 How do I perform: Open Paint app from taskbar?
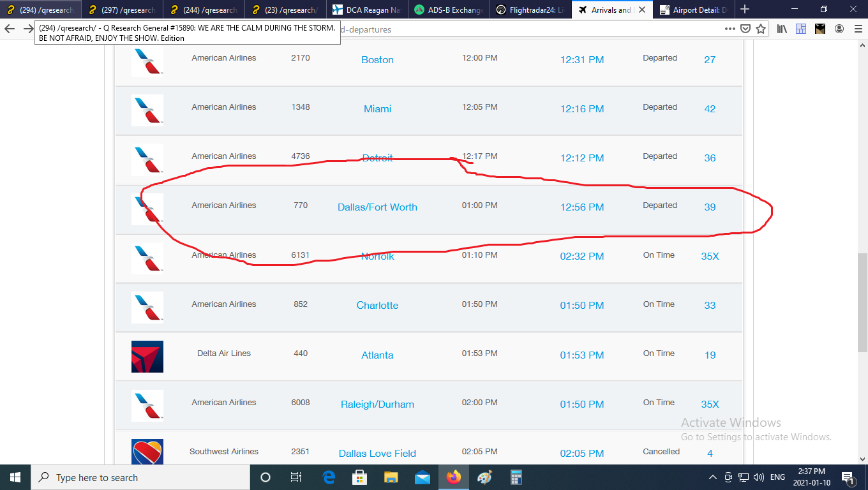tap(485, 477)
